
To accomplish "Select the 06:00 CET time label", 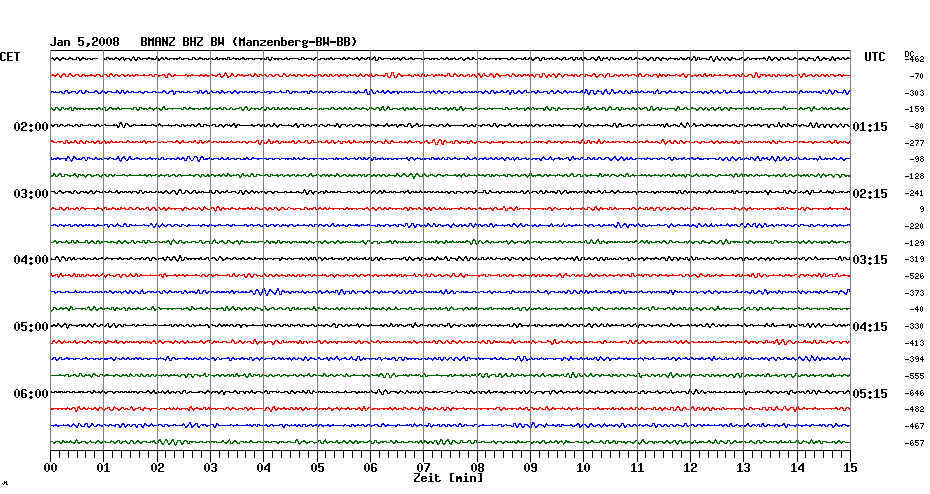I will coord(31,394).
